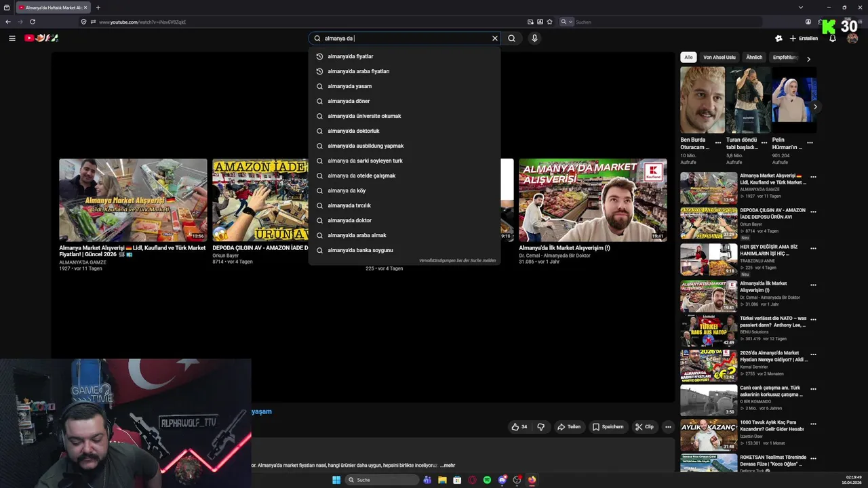Open sidebar video '1000 Tavuk Aylık Kaç Para'
The height and width of the screenshot is (488, 868).
[709, 436]
